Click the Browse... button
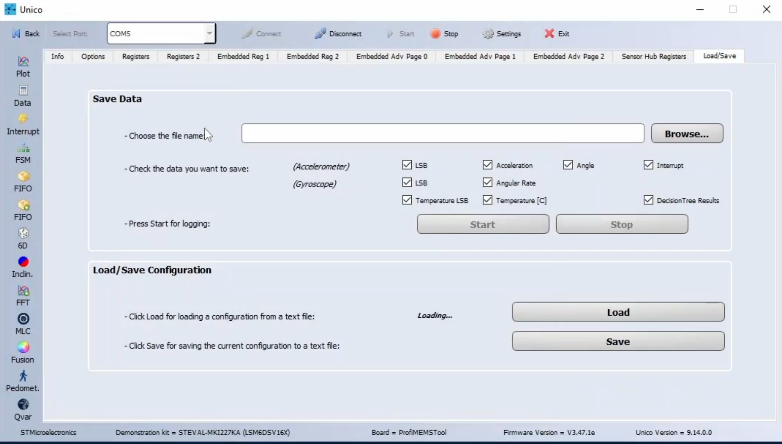This screenshot has width=782, height=444. [687, 133]
